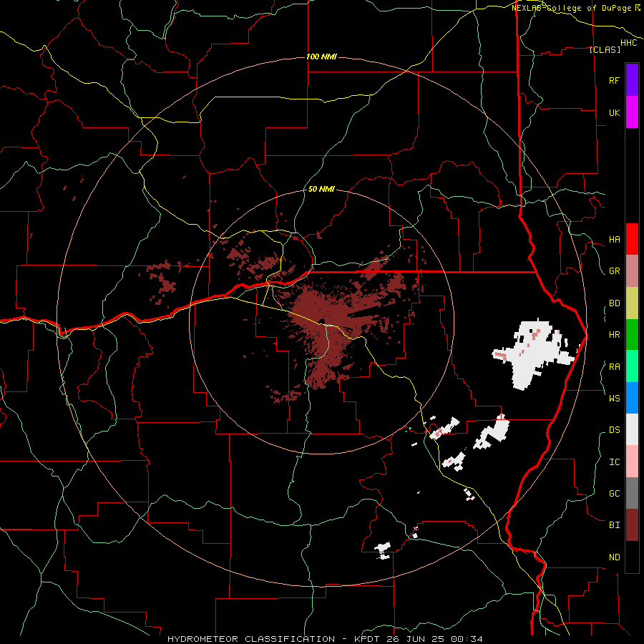The image size is (644, 644).
Task: Click the ND black legend color swatch
Action: pyautogui.click(x=632, y=557)
